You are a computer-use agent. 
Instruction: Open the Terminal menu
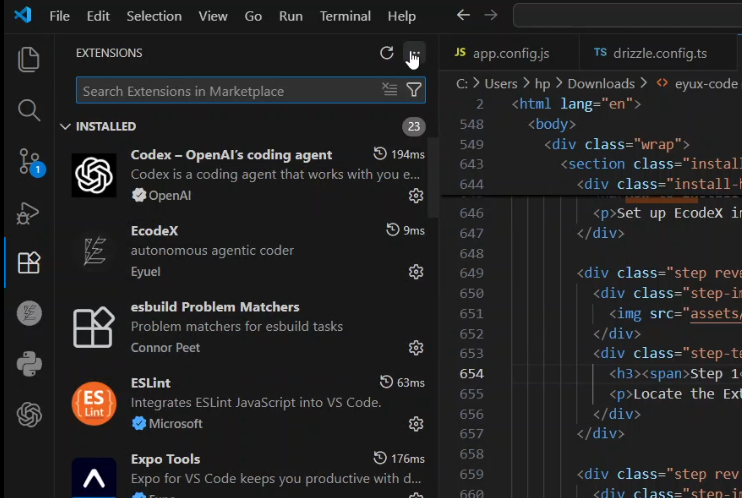344,16
